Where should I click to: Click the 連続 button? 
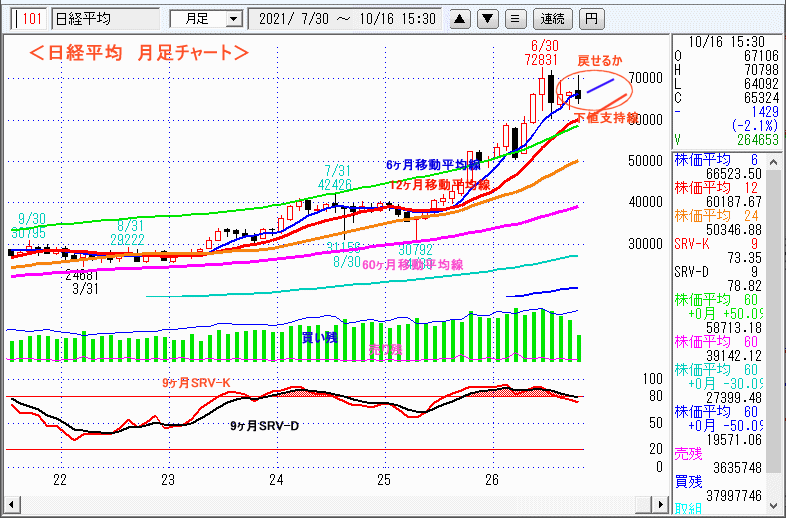tap(553, 19)
